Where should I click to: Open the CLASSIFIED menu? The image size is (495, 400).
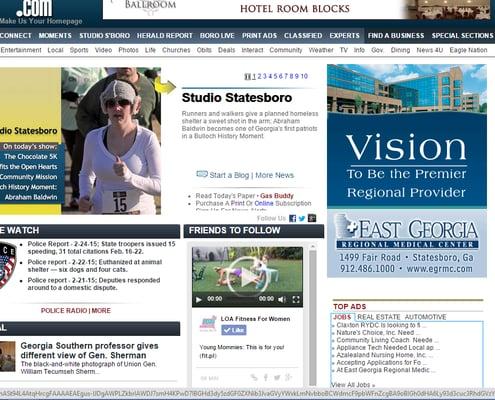(303, 36)
